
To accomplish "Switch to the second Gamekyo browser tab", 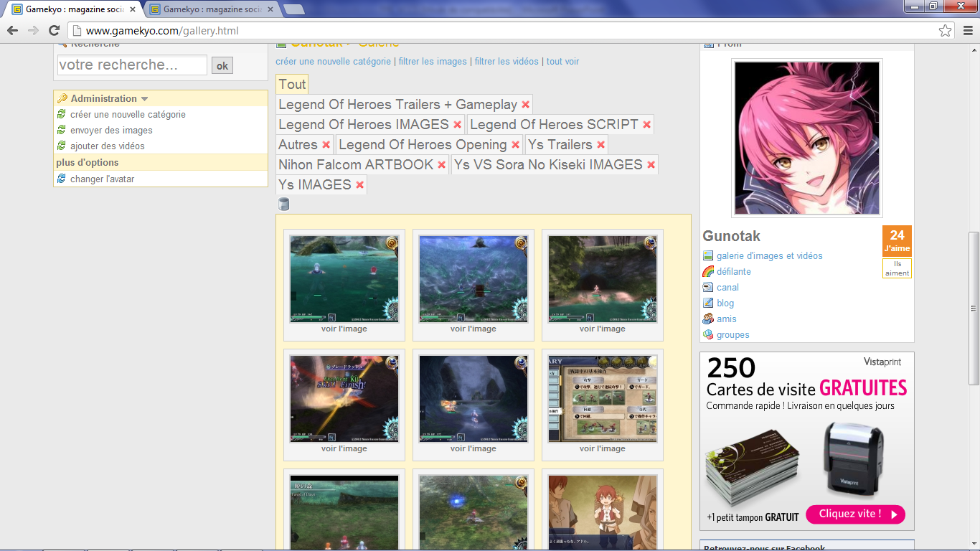I will 212,9.
